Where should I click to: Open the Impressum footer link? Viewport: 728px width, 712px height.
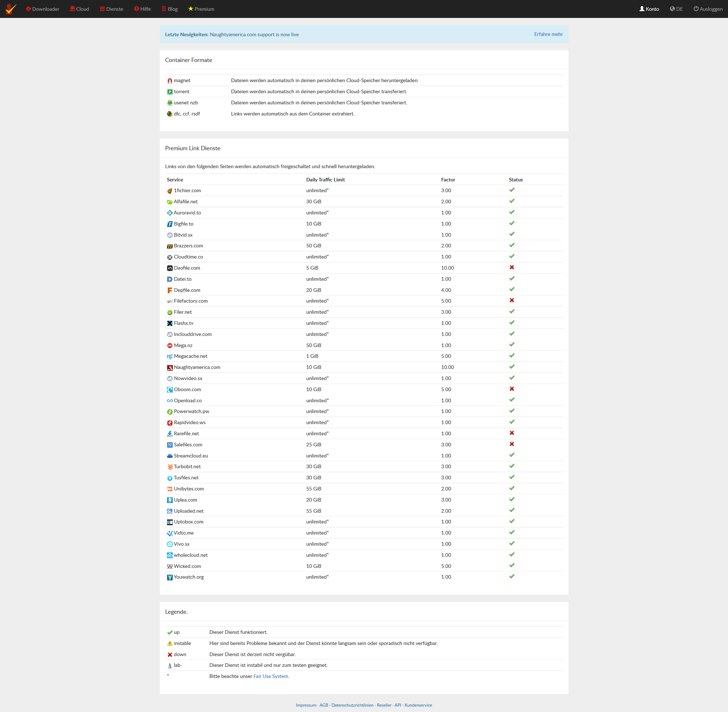pos(305,705)
